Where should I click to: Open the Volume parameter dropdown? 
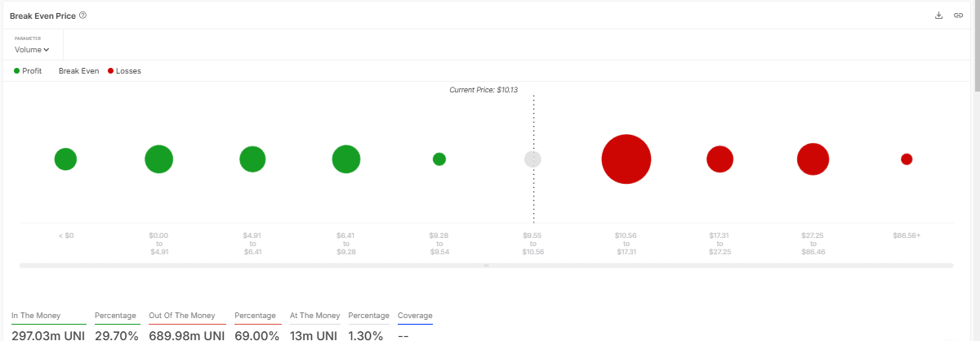pyautogui.click(x=32, y=50)
